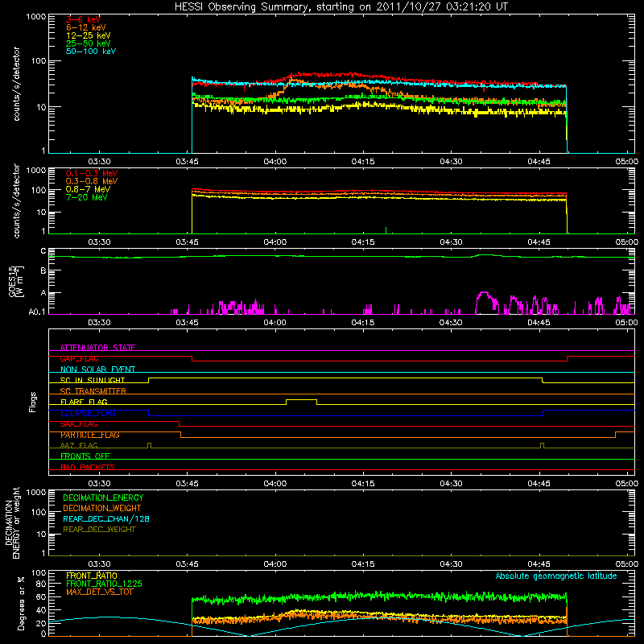Click the NON_SOLAR_EVENT flag label
This screenshot has height=644, width=644.
tap(97, 369)
